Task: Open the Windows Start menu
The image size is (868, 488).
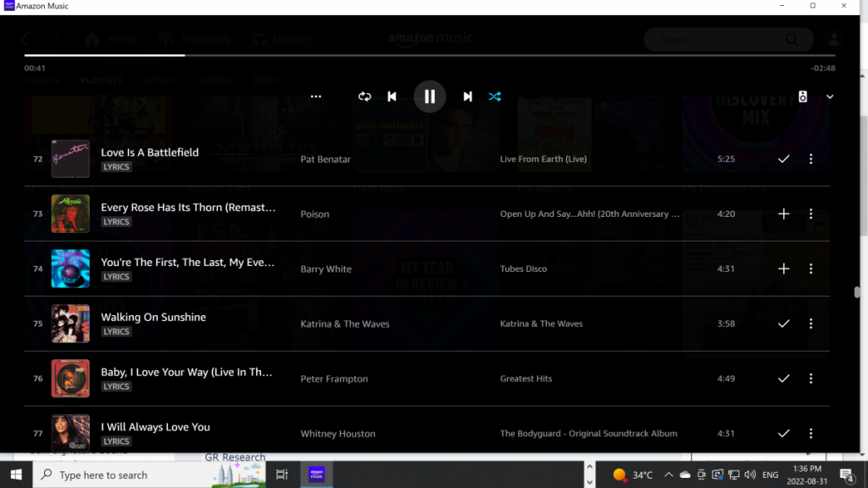Action: coord(16,474)
